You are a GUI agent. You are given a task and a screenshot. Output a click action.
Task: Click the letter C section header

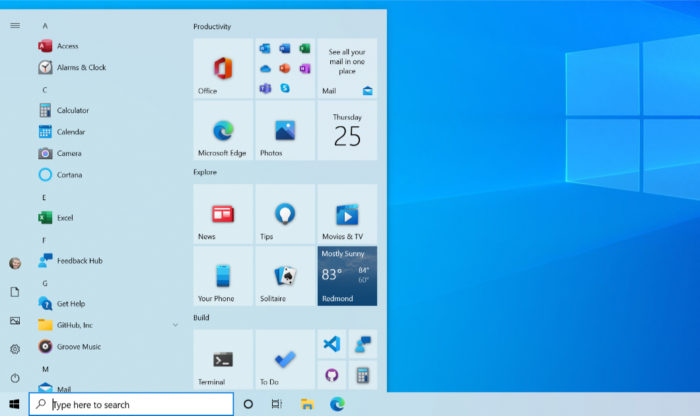click(x=45, y=90)
